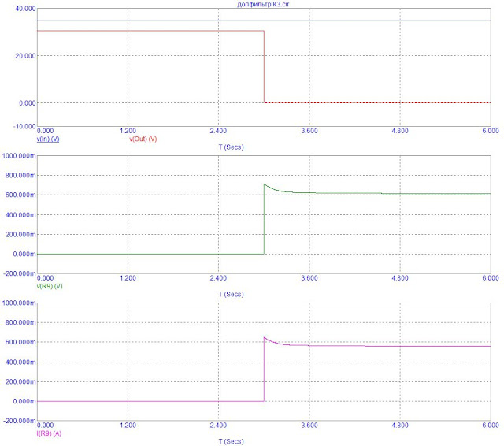Click 600.000m value on the I(R9) plot
The width and height of the screenshot is (504, 446).
20,342
